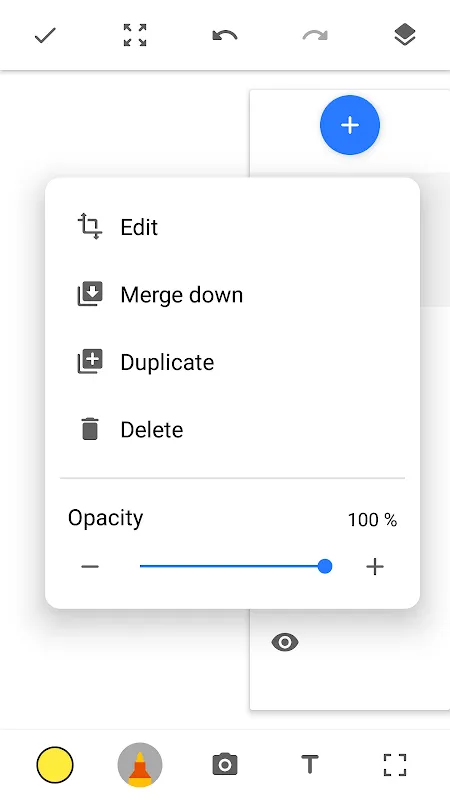Viewport: 450px width, 800px height.
Task: Decrease opacity with minus button
Action: (x=90, y=566)
